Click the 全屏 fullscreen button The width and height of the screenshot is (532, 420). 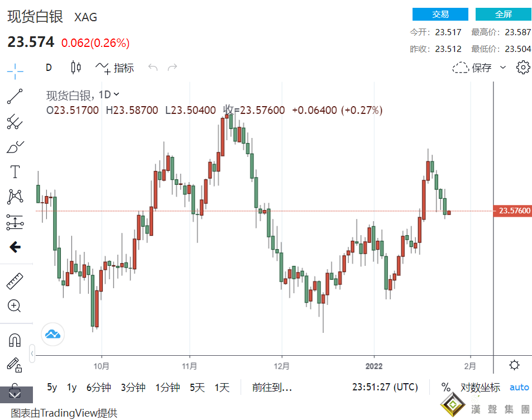503,15
